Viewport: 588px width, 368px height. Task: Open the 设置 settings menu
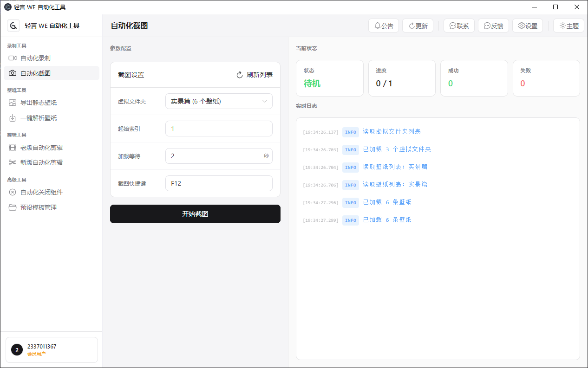pyautogui.click(x=527, y=26)
